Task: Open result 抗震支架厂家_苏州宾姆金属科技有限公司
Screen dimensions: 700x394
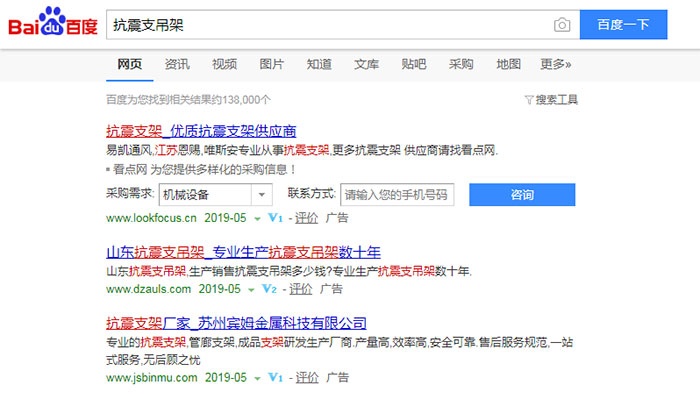Action: [236, 323]
